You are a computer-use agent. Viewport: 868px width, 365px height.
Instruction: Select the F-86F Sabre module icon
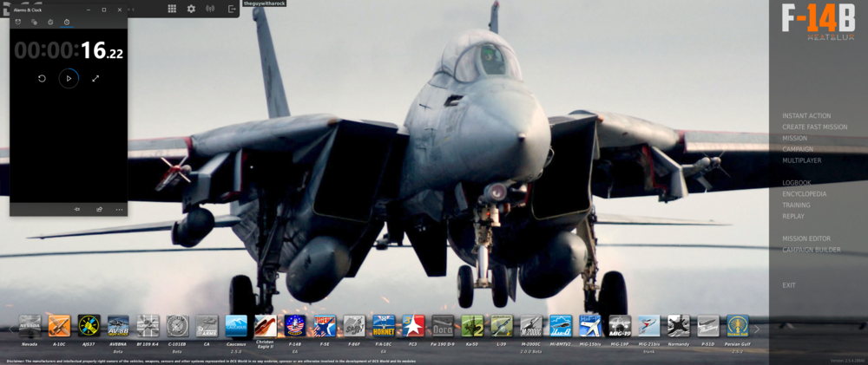(x=354, y=326)
